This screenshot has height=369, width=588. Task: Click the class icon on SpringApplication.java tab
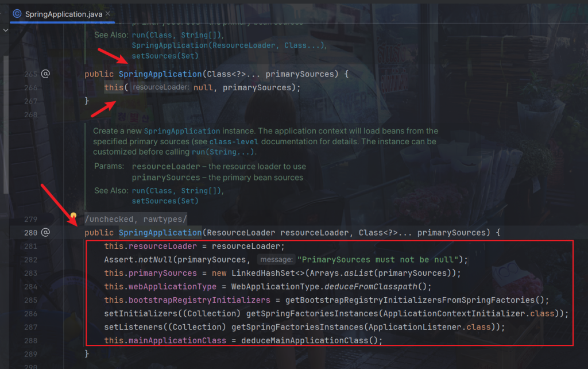[17, 13]
